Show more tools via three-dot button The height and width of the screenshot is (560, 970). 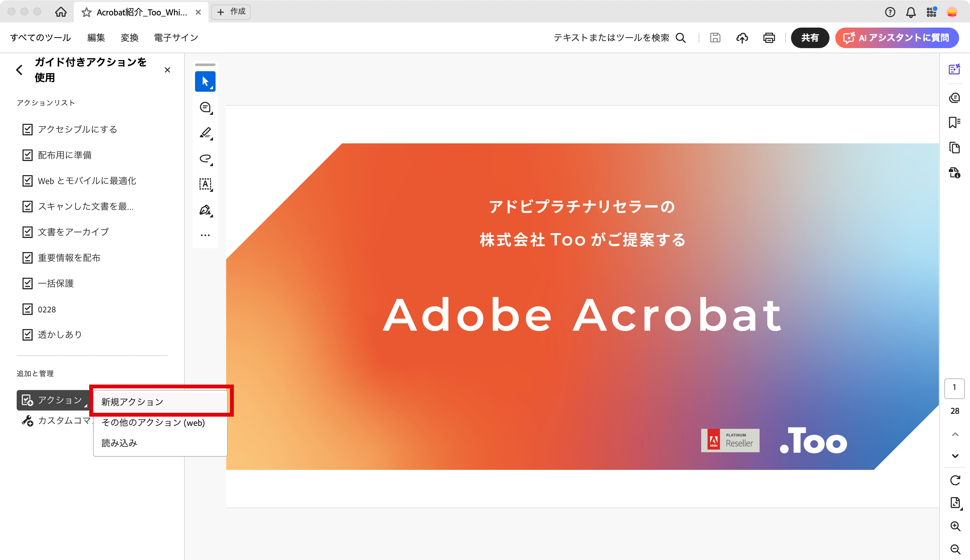[205, 235]
